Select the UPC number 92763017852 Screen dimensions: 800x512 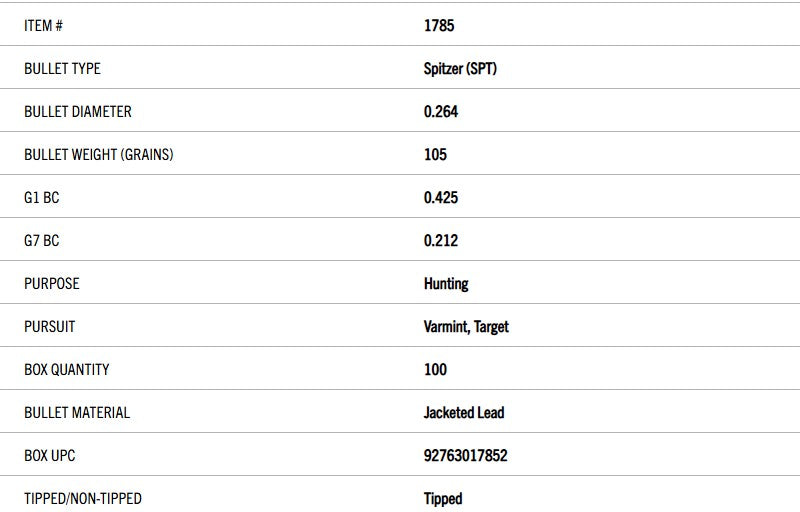(465, 456)
